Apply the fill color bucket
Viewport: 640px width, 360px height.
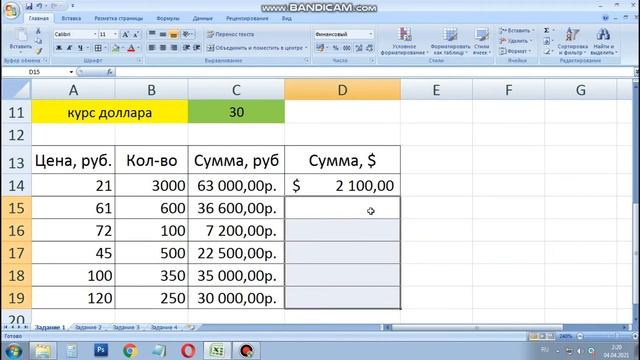coord(116,48)
